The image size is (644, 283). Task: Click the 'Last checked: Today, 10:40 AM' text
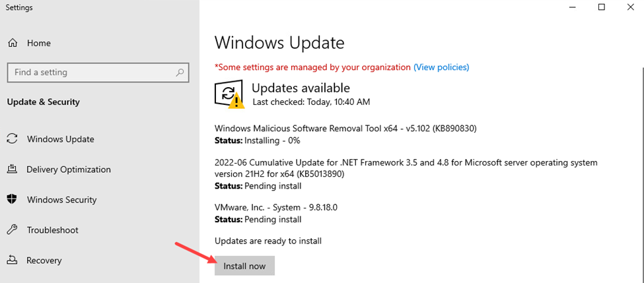311,102
